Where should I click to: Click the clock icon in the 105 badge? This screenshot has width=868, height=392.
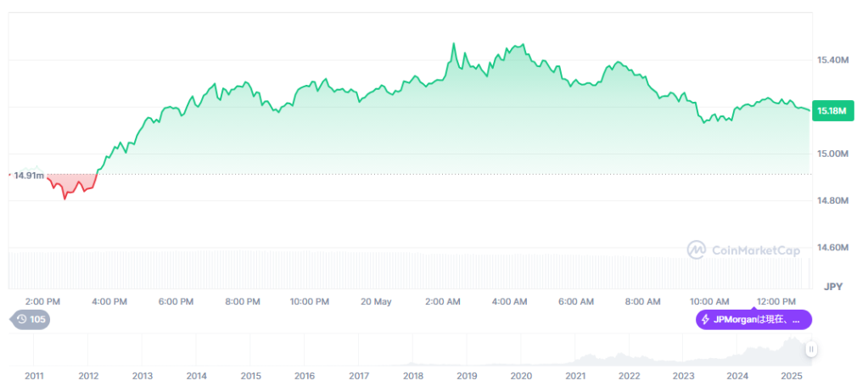(21, 319)
